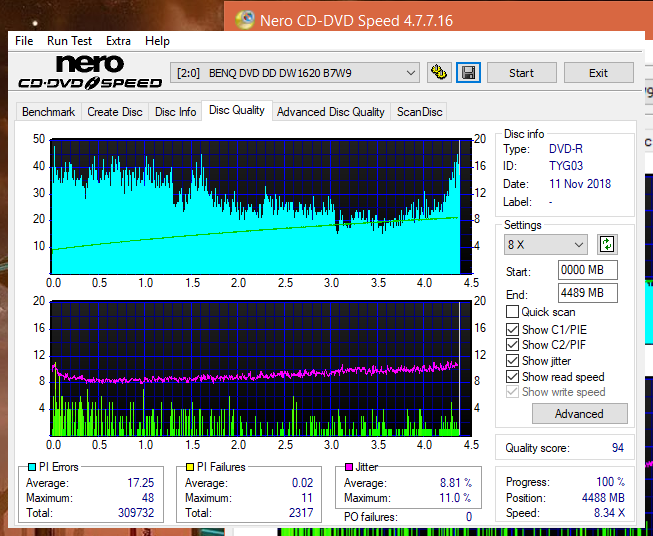Click the disc ID TYG03 text
653x536 pixels.
tap(566, 166)
